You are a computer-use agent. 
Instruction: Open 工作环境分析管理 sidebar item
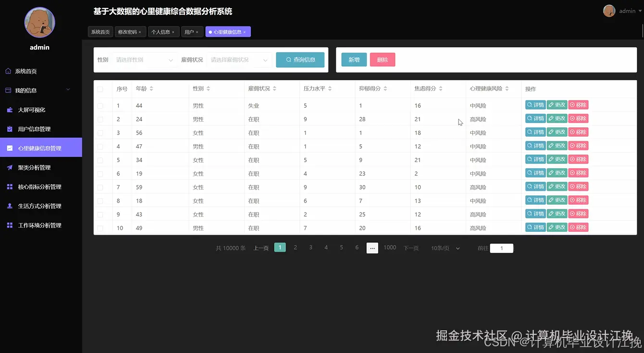41,225
